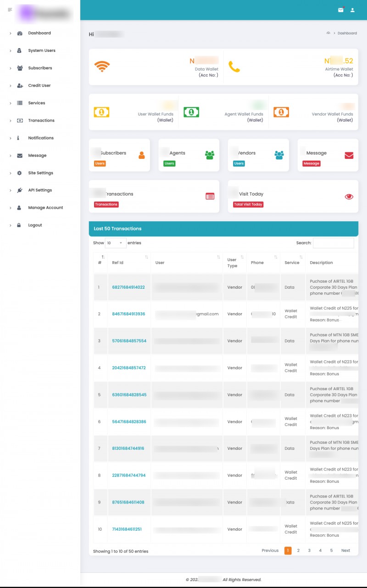
Task: Toggle the sidebar hamburger icon
Action: point(10,10)
